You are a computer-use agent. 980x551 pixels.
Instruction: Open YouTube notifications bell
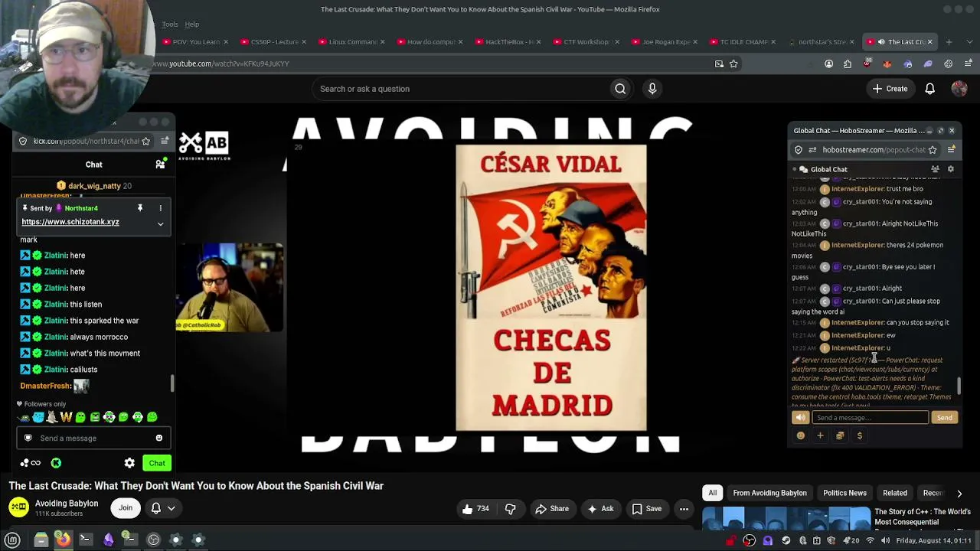click(929, 89)
